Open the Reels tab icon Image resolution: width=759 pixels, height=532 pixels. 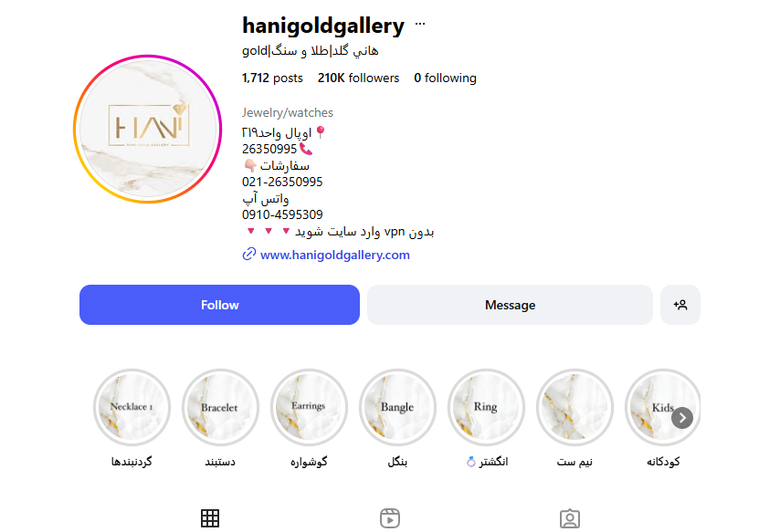click(390, 518)
